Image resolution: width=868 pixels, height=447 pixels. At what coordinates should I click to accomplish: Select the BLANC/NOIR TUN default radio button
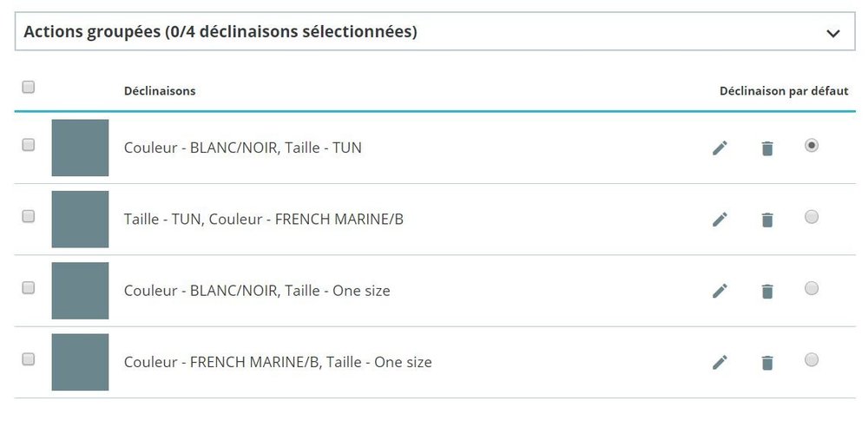coord(812,146)
